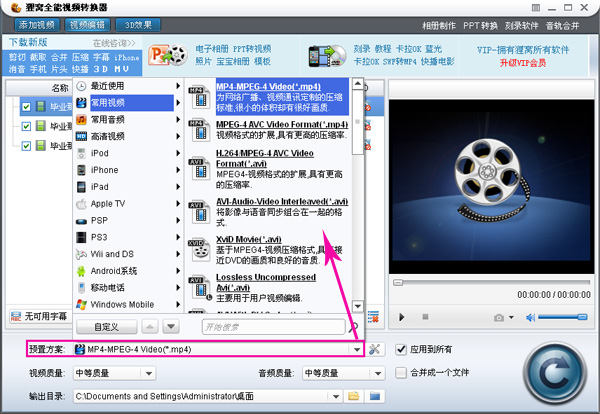Screen dimensions: 600x414
Task: Click the move-down arrow button
Action: tap(171, 327)
